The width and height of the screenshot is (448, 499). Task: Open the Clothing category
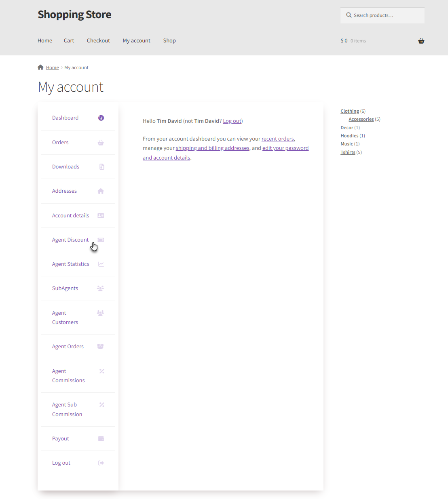click(x=350, y=111)
